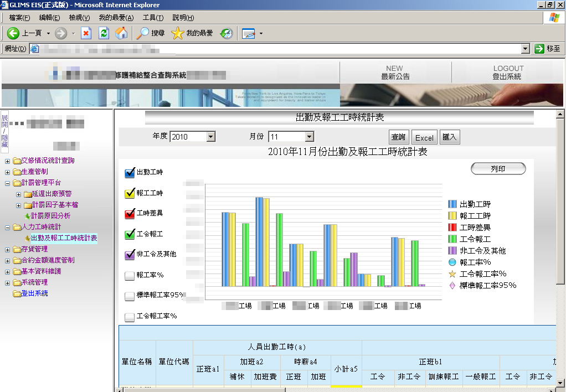Image resolution: width=566 pixels, height=392 pixels.
Task: Open the 月份 month dropdown
Action: coord(309,137)
